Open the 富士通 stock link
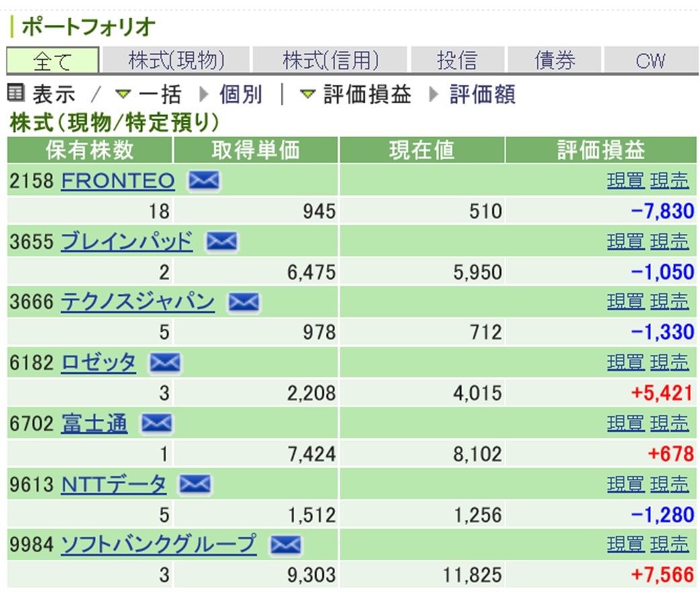Viewport: 700px width, 595px height. point(94,424)
